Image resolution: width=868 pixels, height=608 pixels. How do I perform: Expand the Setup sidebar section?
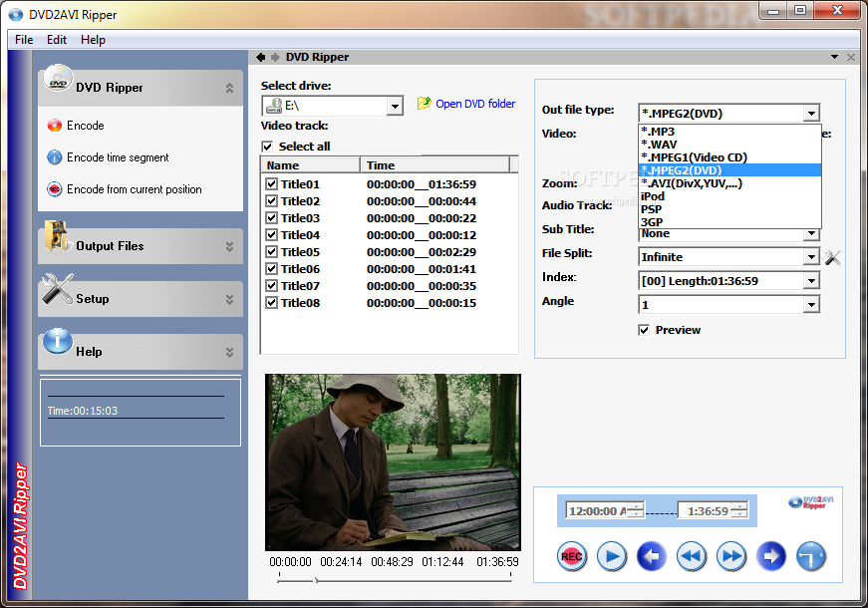click(229, 300)
